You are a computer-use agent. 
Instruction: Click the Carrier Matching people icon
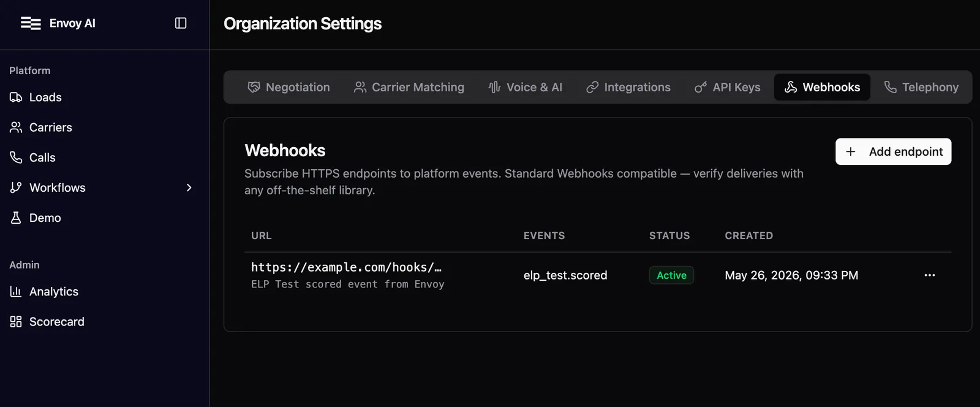pyautogui.click(x=360, y=87)
